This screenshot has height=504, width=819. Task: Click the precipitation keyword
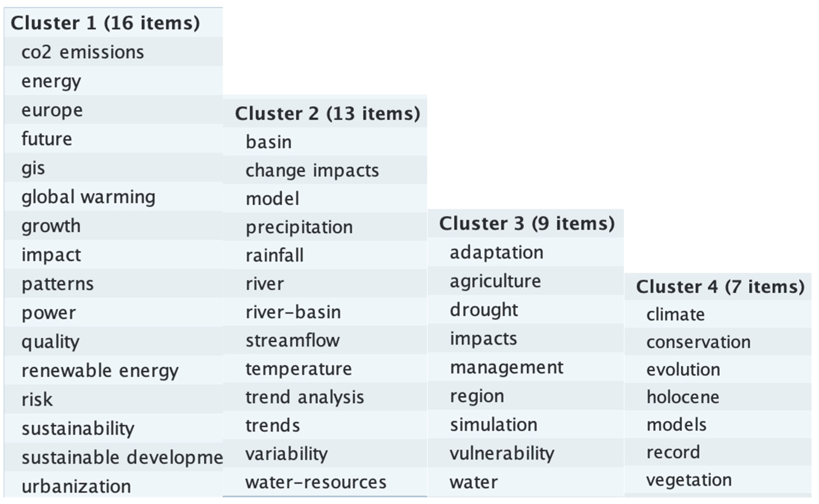(325, 227)
